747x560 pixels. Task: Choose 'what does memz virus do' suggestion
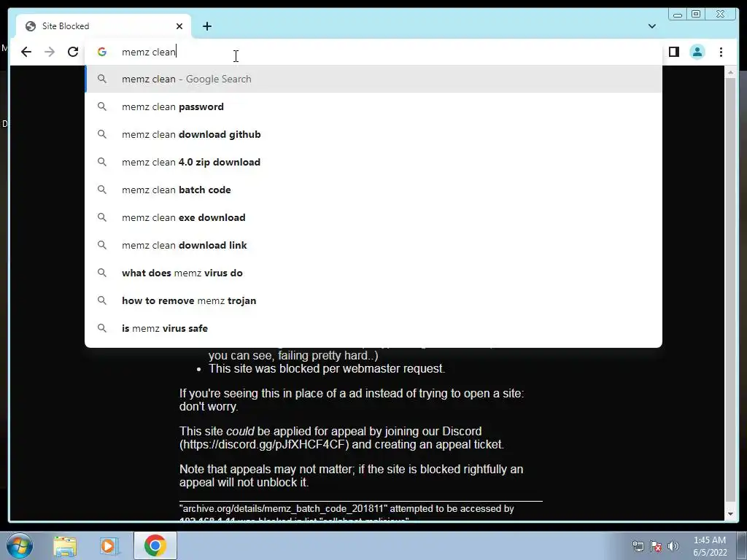pyautogui.click(x=373, y=273)
